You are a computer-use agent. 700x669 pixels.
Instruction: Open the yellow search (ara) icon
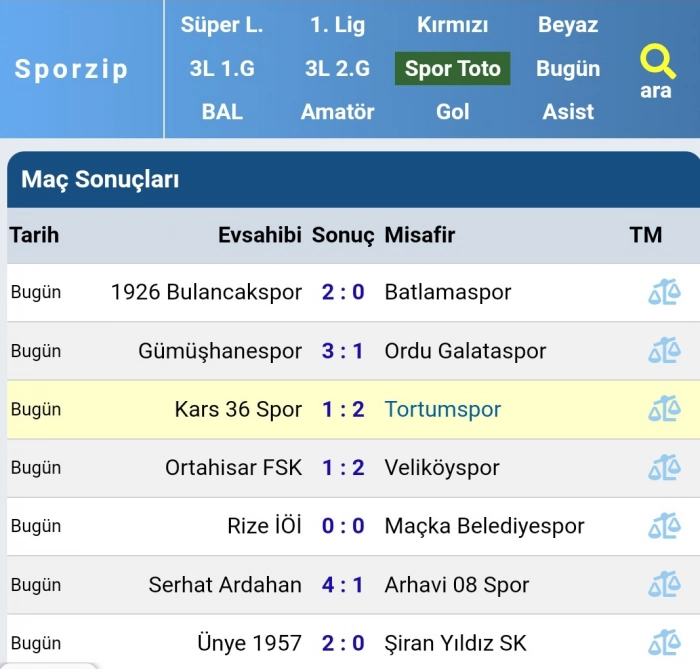pyautogui.click(x=657, y=71)
